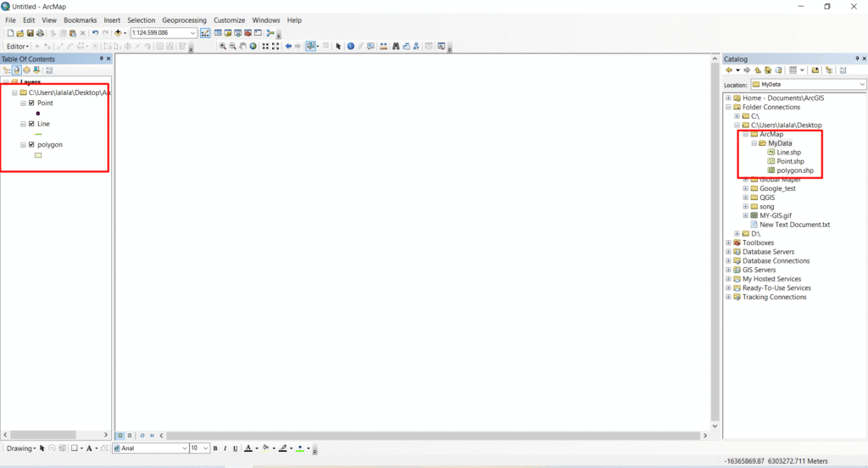Click the map vertical scrollbar
The height and width of the screenshot is (468, 868).
[x=715, y=242]
